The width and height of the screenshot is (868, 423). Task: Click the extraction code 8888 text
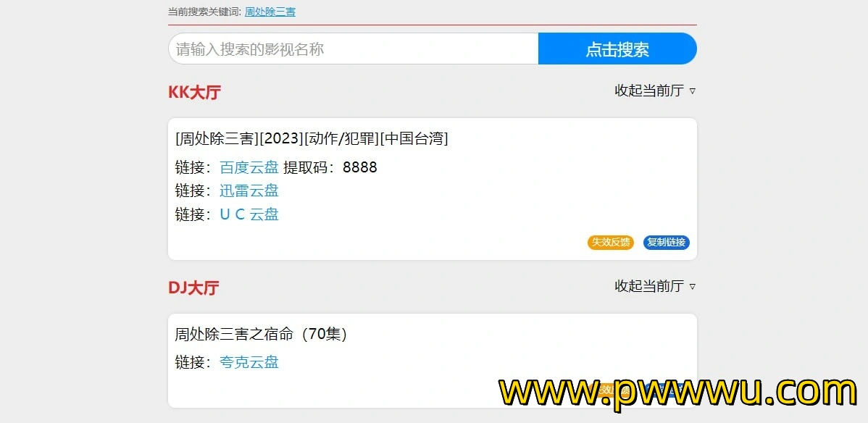pyautogui.click(x=360, y=167)
